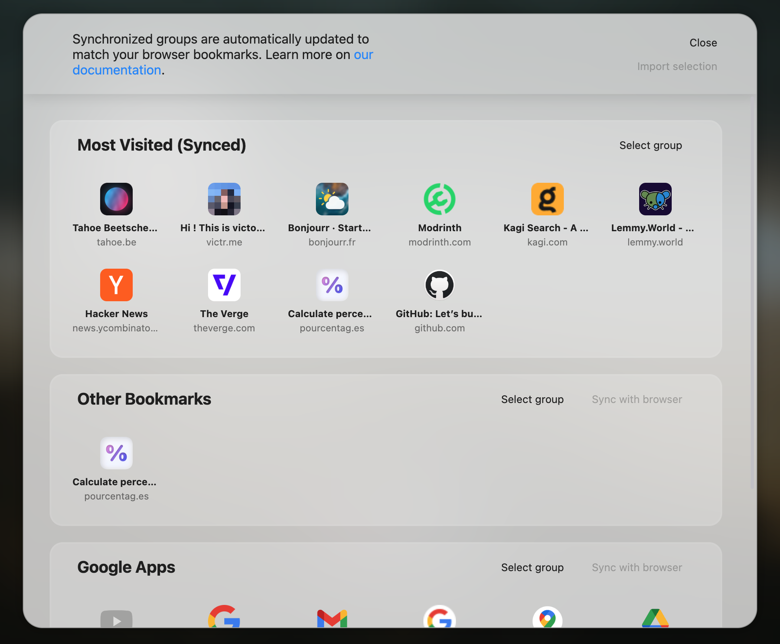Image resolution: width=780 pixels, height=644 pixels.
Task: Select the Google G icon beside the YouTube icon
Action: pos(224,617)
